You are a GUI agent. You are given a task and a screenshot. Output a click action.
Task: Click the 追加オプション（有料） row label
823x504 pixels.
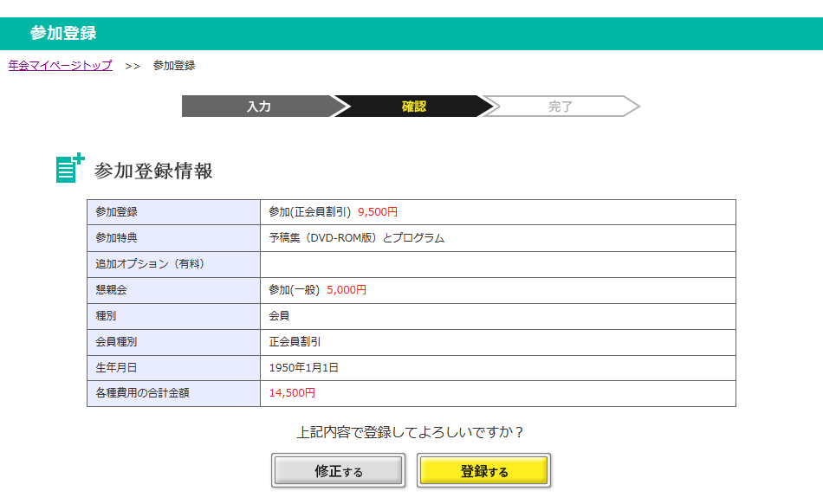click(149, 264)
